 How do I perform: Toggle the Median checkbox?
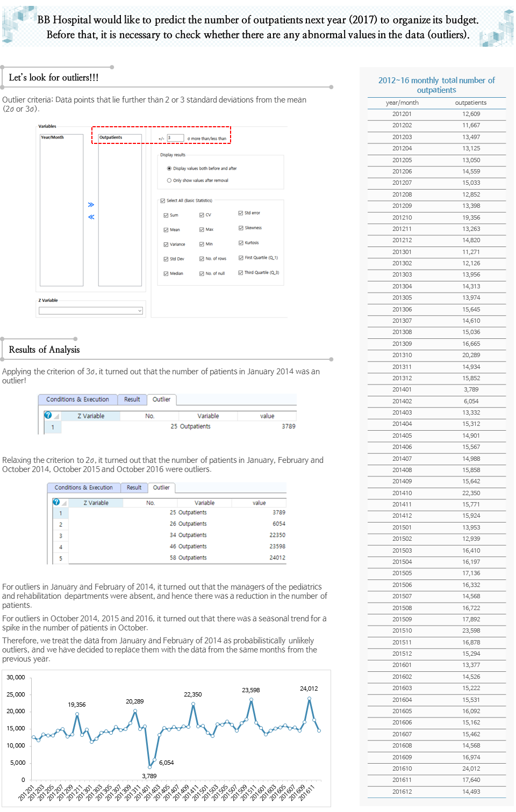[166, 274]
